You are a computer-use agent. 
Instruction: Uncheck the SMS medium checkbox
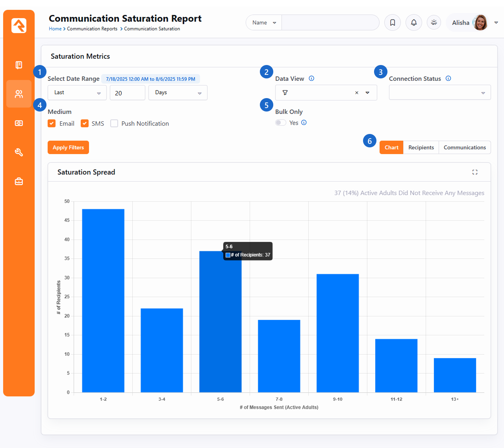tap(85, 123)
